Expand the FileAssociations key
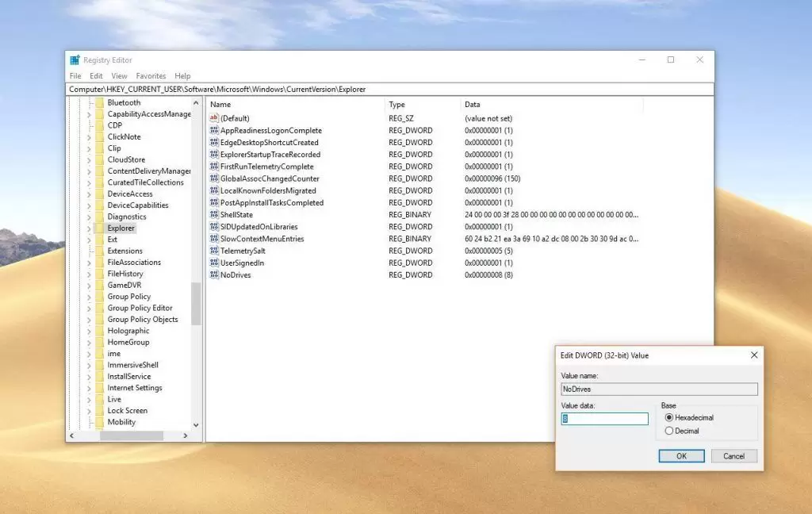This screenshot has height=514, width=812. [89, 263]
